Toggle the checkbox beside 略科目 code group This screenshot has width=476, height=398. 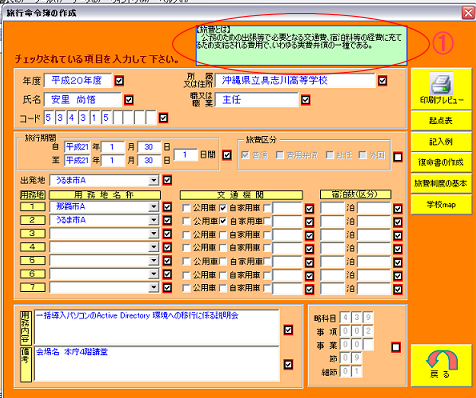pos(396,347)
